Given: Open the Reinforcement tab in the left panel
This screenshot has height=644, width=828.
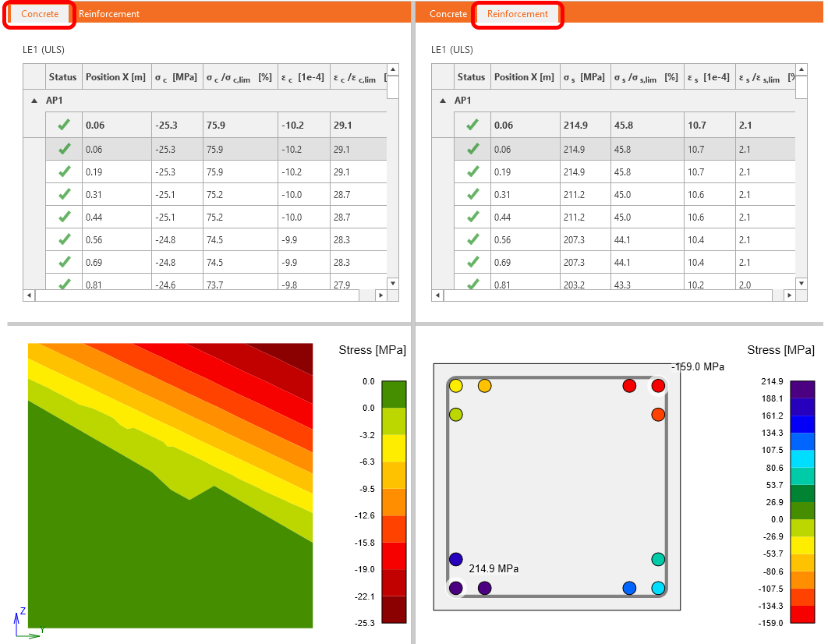Looking at the screenshot, I should [109, 14].
